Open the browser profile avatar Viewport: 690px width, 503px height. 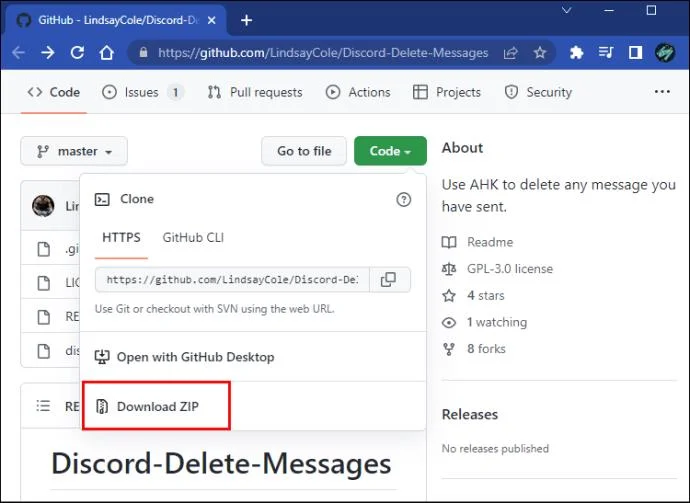665,53
